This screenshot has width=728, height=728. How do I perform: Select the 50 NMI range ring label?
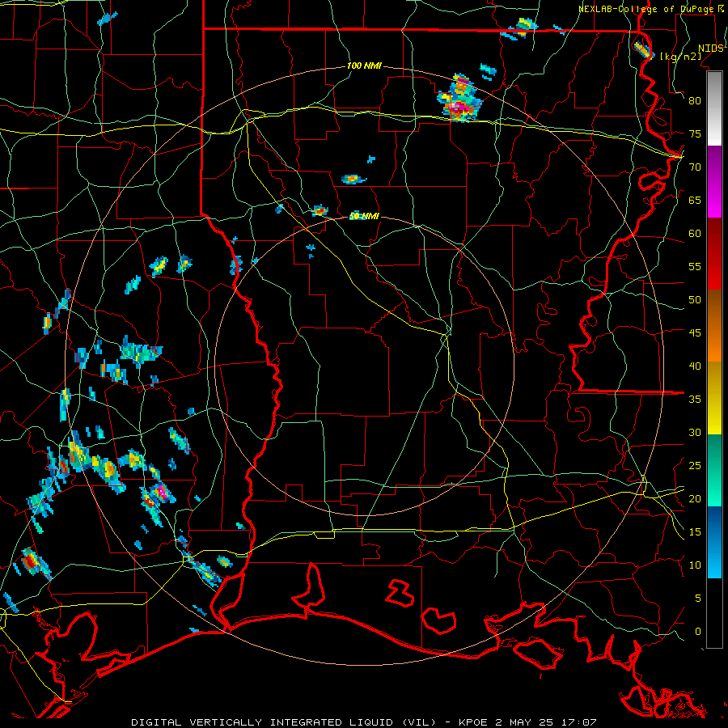pyautogui.click(x=365, y=216)
